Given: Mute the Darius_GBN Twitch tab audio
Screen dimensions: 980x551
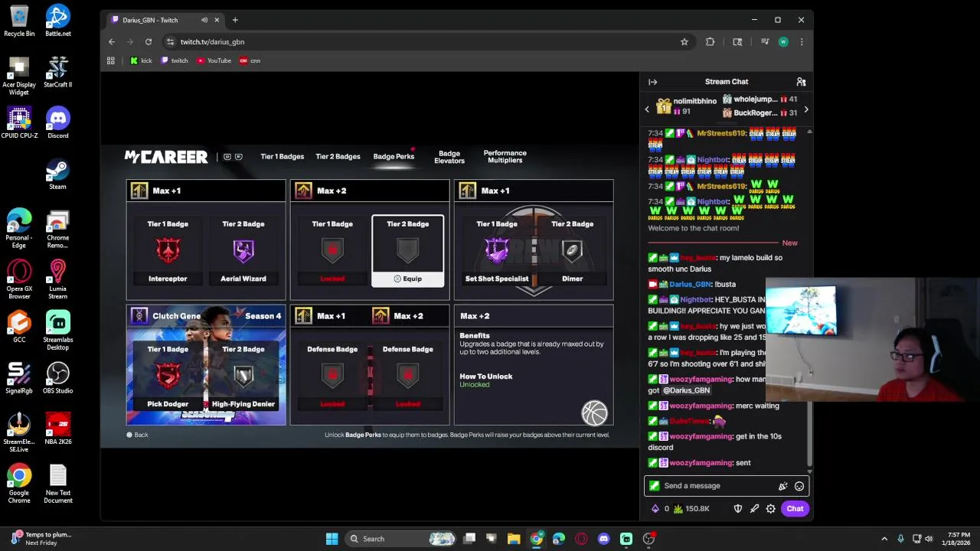Looking at the screenshot, I should [204, 20].
